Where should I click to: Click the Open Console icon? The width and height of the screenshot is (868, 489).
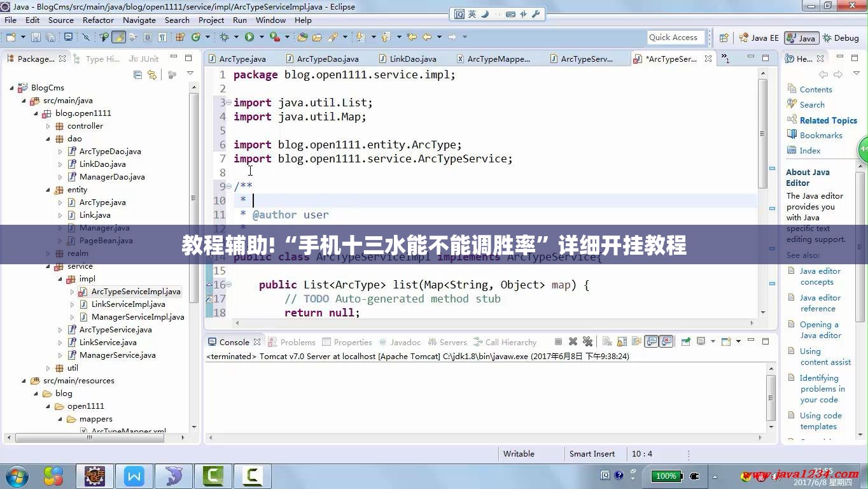(x=726, y=342)
